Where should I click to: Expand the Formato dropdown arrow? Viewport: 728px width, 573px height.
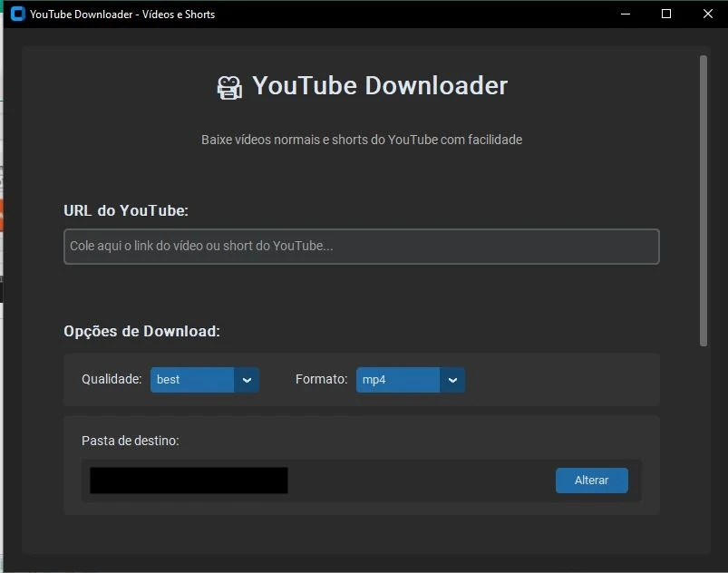click(x=452, y=380)
